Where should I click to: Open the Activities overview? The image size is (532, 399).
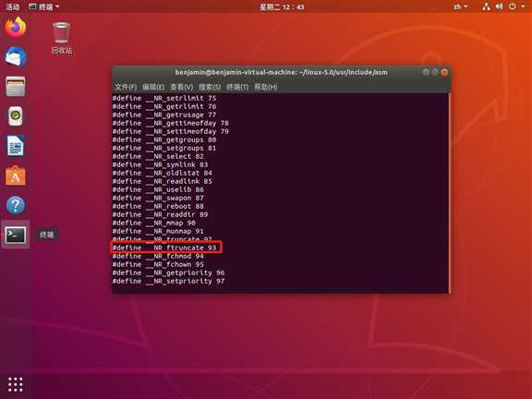click(x=13, y=6)
